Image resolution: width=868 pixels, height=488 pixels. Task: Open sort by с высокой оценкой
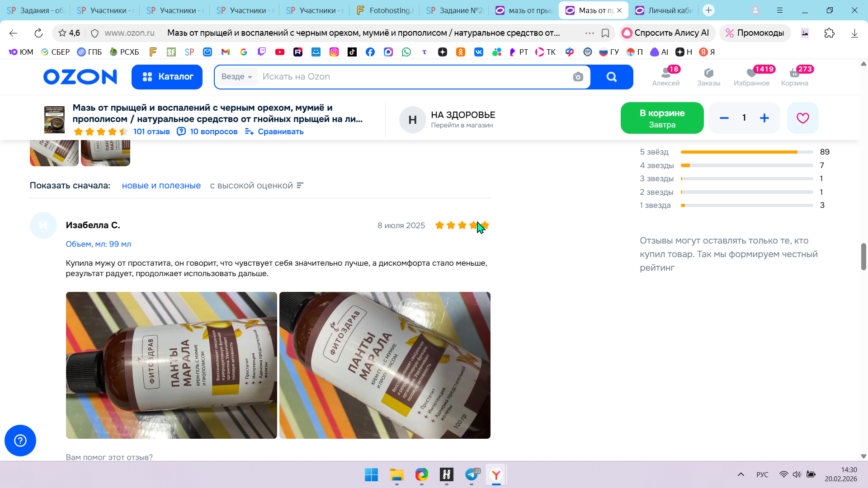coord(256,186)
